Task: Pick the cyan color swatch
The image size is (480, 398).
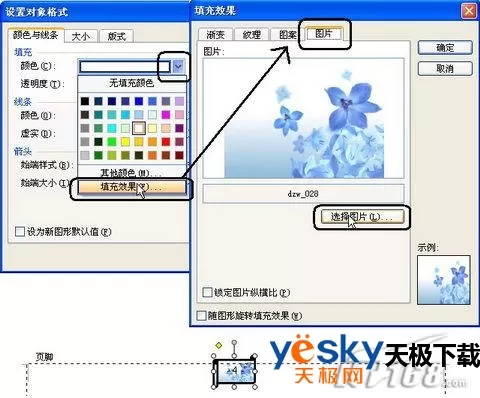Action: (112, 128)
